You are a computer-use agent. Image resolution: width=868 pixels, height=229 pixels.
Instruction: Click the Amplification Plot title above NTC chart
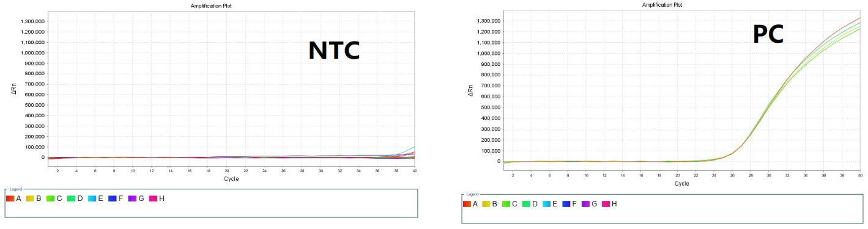tap(212, 5)
